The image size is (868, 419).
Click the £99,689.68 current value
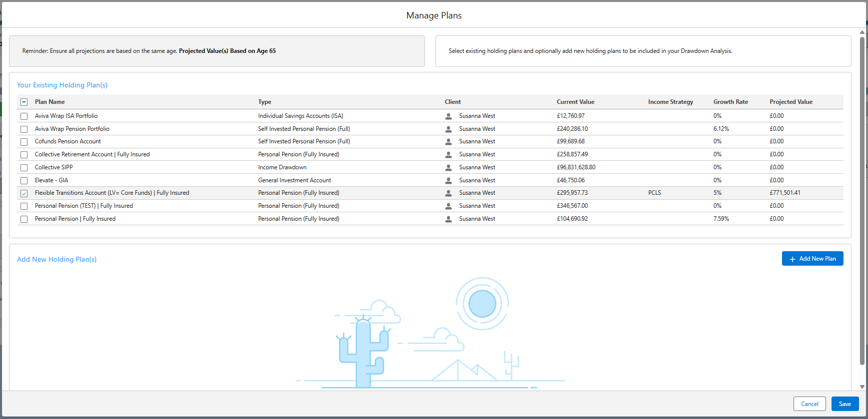(570, 141)
